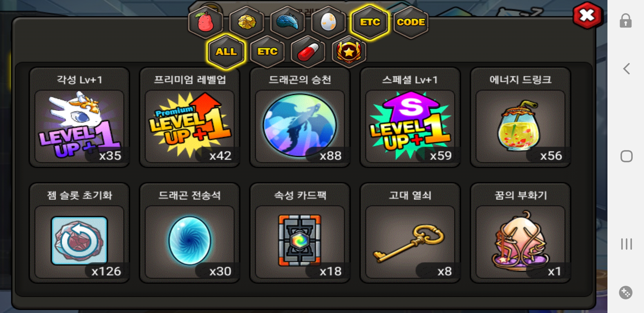Open the CODE tab
Image resolution: width=644 pixels, height=313 pixels.
(411, 23)
